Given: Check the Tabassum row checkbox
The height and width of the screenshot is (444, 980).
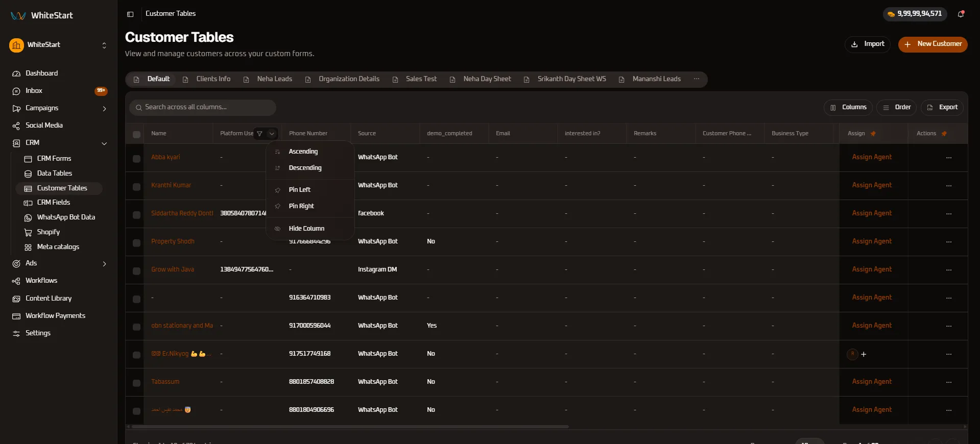Looking at the screenshot, I should coord(136,383).
